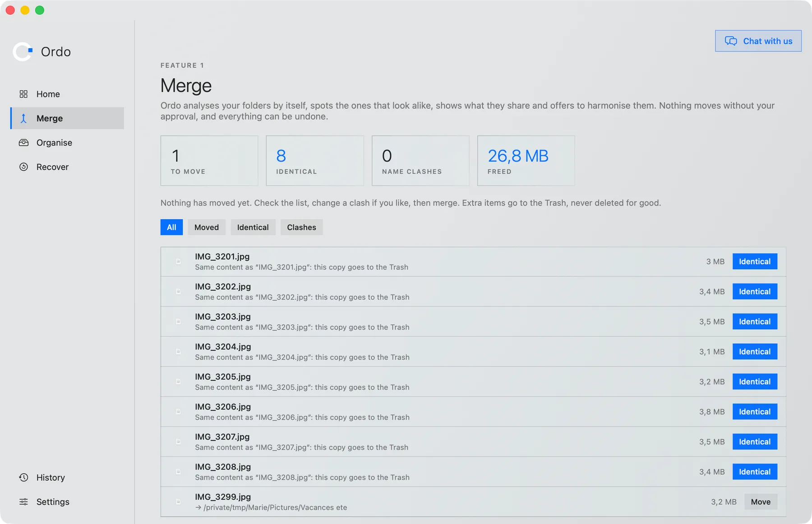
Task: Click Identical button for IMG_3203.jpg
Action: 755,322
